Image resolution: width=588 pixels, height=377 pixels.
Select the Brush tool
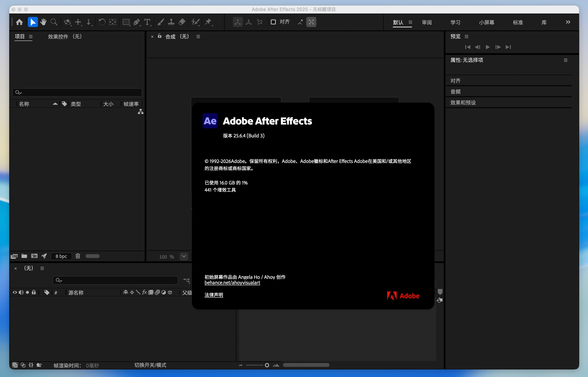pos(160,22)
